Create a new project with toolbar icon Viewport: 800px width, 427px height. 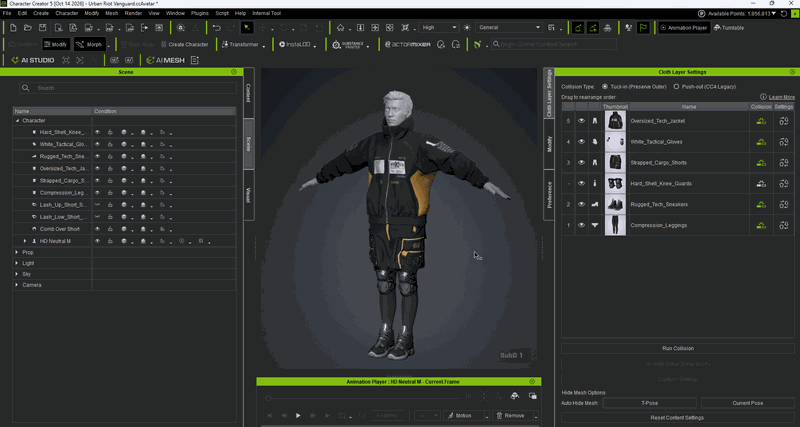coord(14,28)
